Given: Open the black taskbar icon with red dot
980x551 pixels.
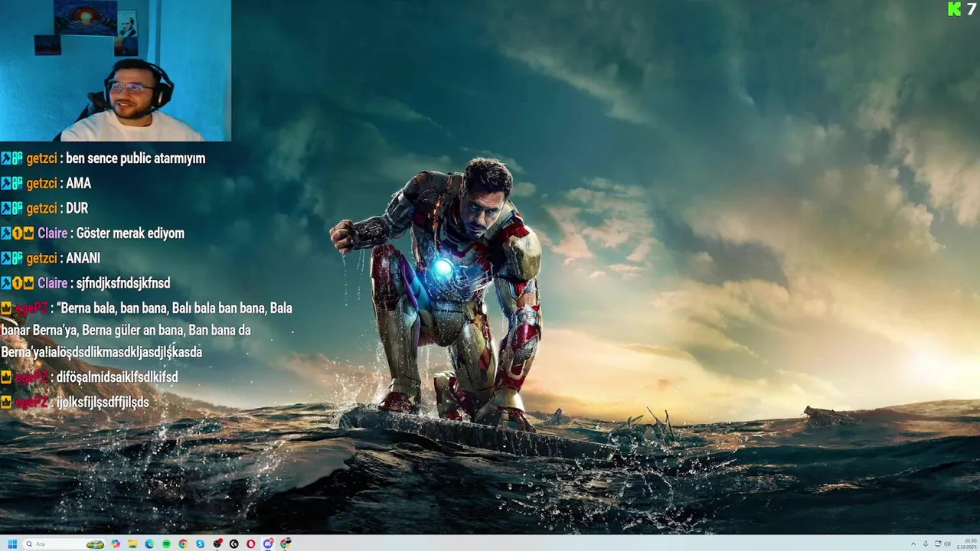Looking at the screenshot, I should (217, 544).
